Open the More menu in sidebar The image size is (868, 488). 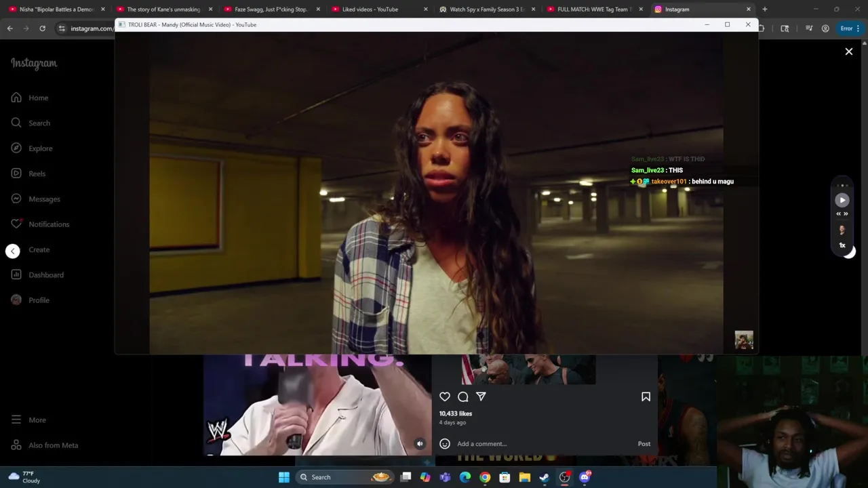click(x=28, y=420)
